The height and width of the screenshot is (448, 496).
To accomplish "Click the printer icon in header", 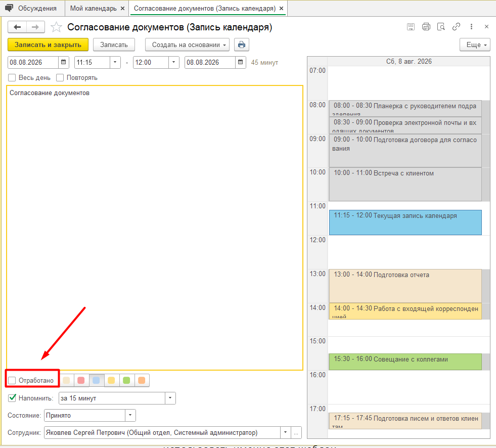I will tap(426, 27).
